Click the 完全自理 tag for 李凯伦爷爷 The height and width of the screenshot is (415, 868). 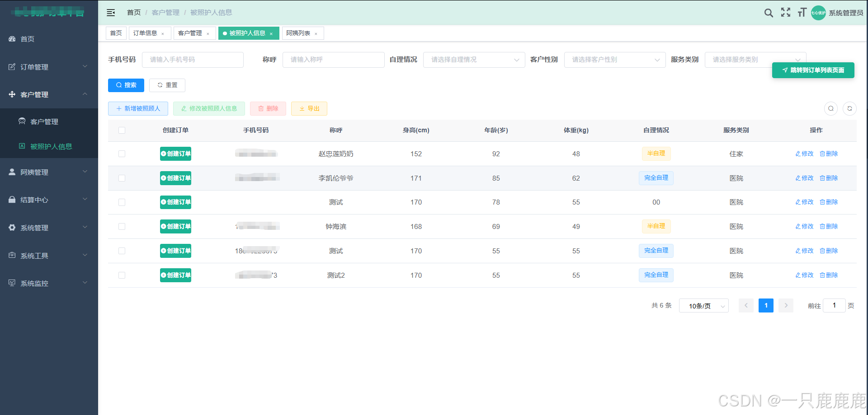(x=656, y=178)
